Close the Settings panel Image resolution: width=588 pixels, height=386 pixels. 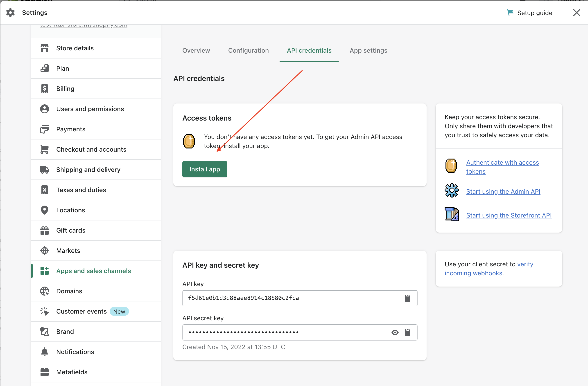(576, 13)
